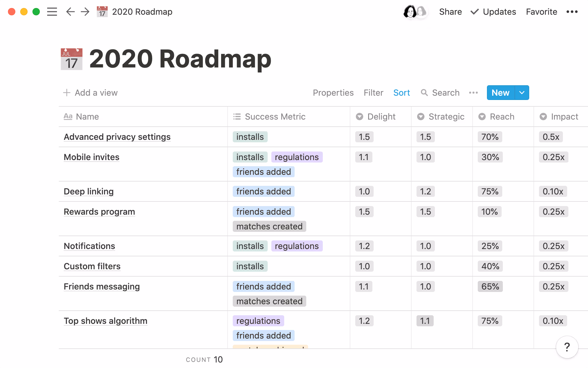Open the top-right three-dot page menu
Viewport: 588px width, 368px height.
(572, 12)
